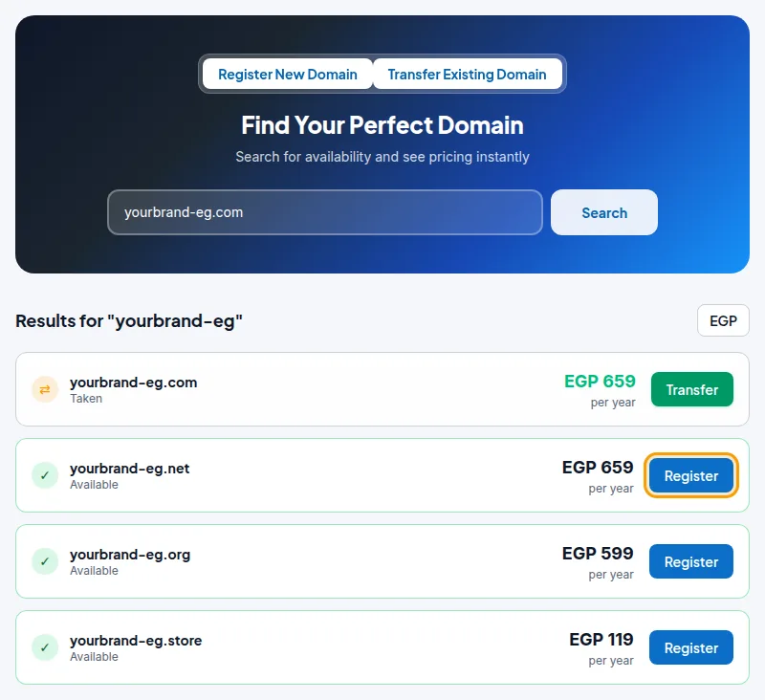
Task: Click the Available status under yourbrand-eg.net
Action: point(94,485)
